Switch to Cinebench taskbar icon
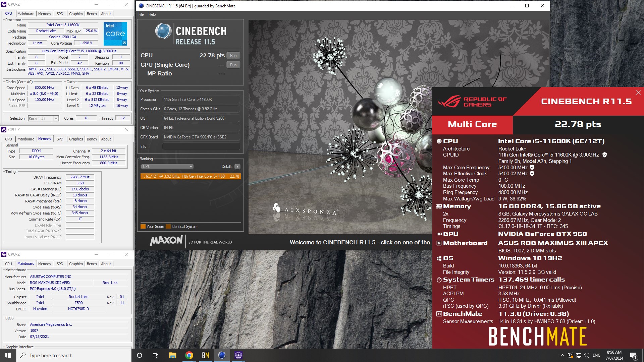Viewport: 644px width, 362px height. click(222, 355)
